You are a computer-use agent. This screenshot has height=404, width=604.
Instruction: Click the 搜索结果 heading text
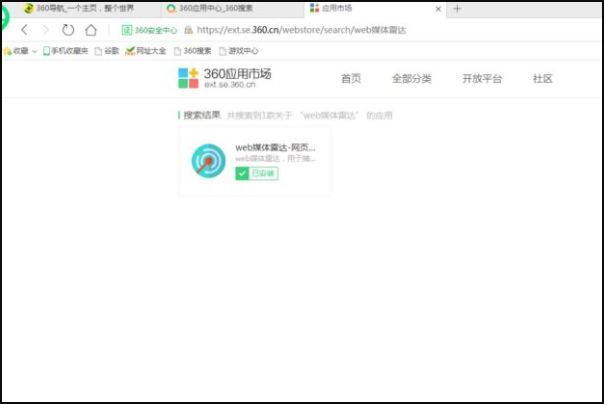[x=202, y=115]
